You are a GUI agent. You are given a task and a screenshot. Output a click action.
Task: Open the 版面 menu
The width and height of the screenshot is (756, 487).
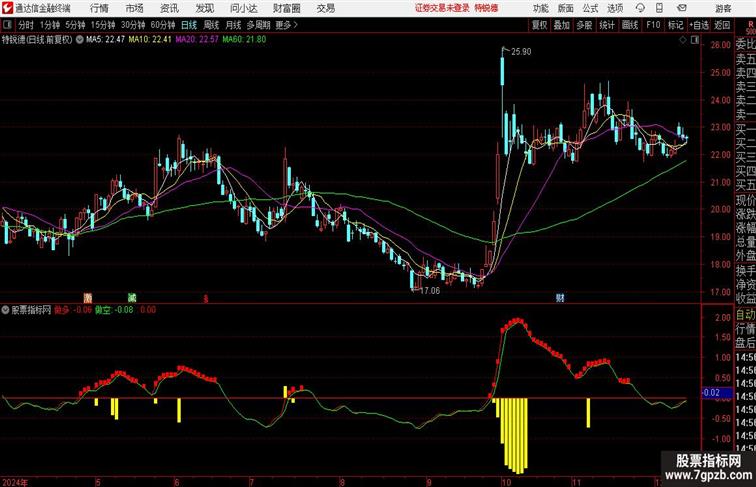click(x=566, y=8)
